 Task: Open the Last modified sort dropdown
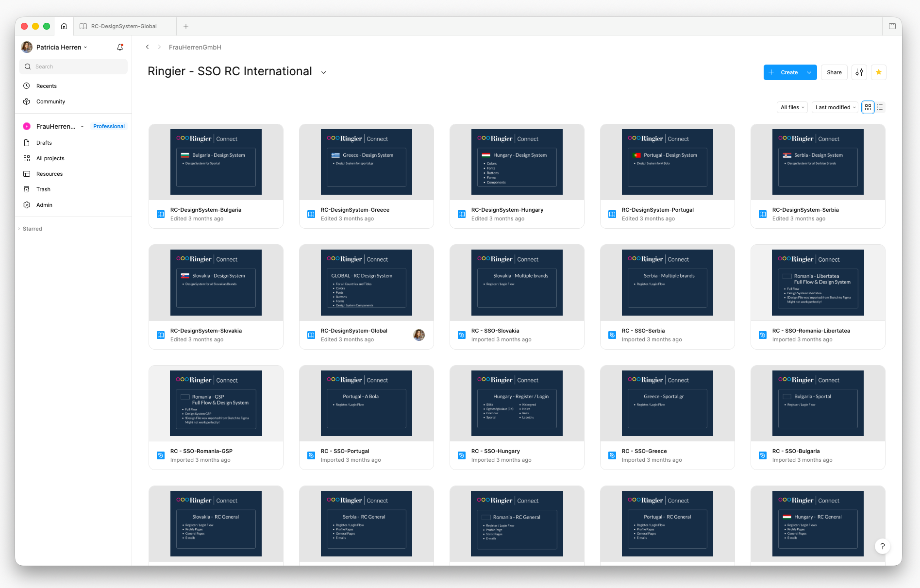(835, 107)
